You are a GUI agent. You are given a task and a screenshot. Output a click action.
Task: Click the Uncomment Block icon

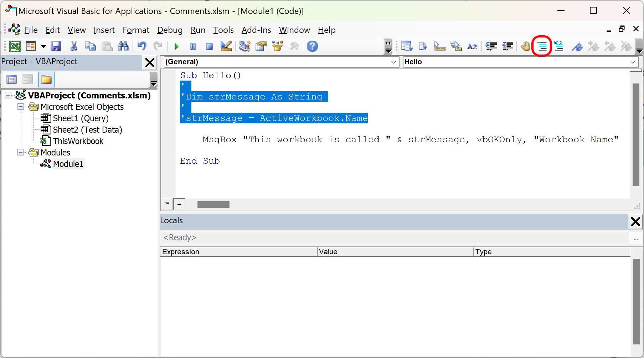point(558,46)
